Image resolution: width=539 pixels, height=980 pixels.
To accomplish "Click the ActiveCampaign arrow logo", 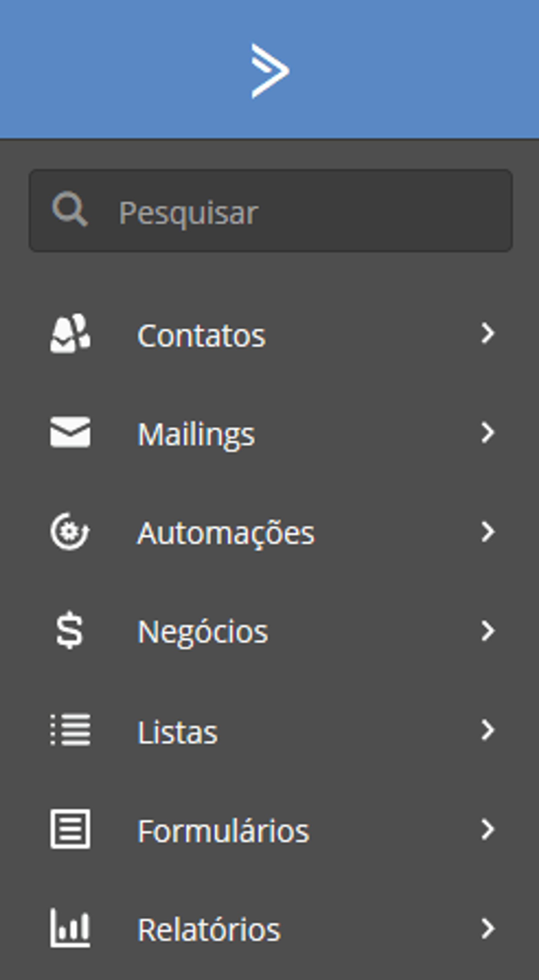I will [270, 71].
